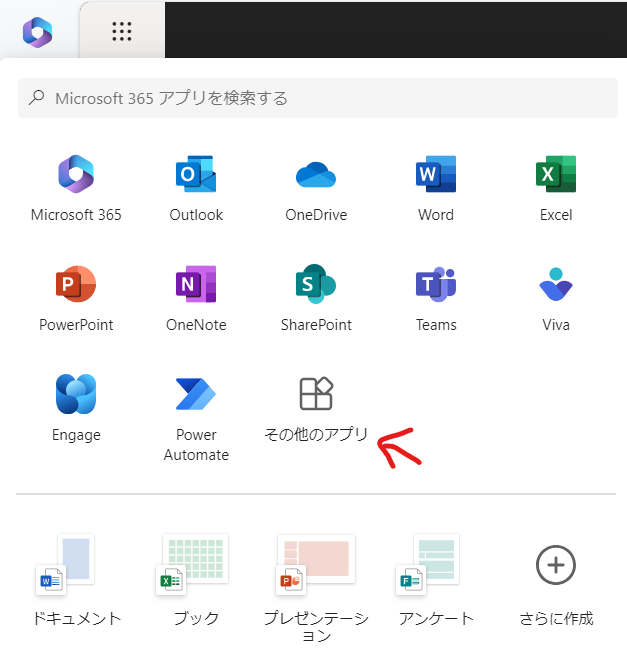Click the Microsoft 365 apps search field

[318, 98]
